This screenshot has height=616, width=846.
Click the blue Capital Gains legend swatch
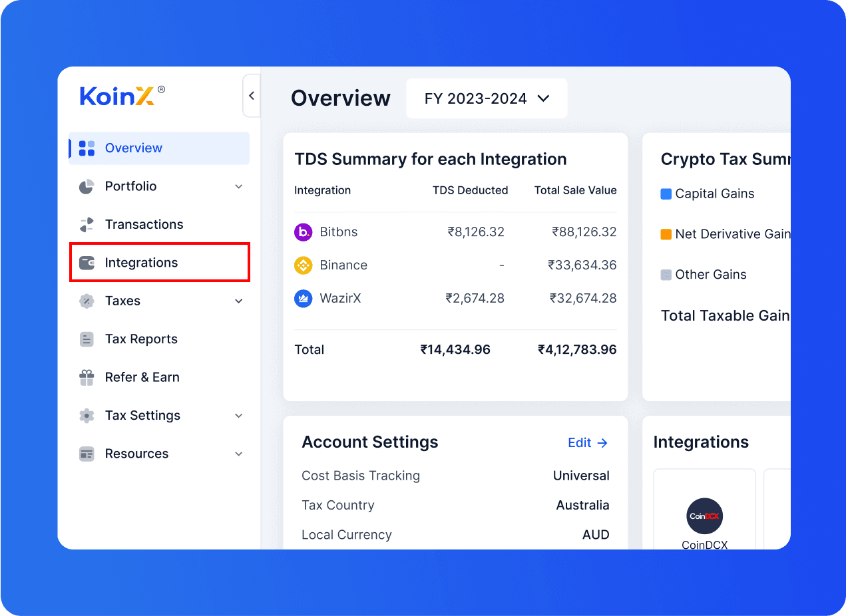click(666, 194)
